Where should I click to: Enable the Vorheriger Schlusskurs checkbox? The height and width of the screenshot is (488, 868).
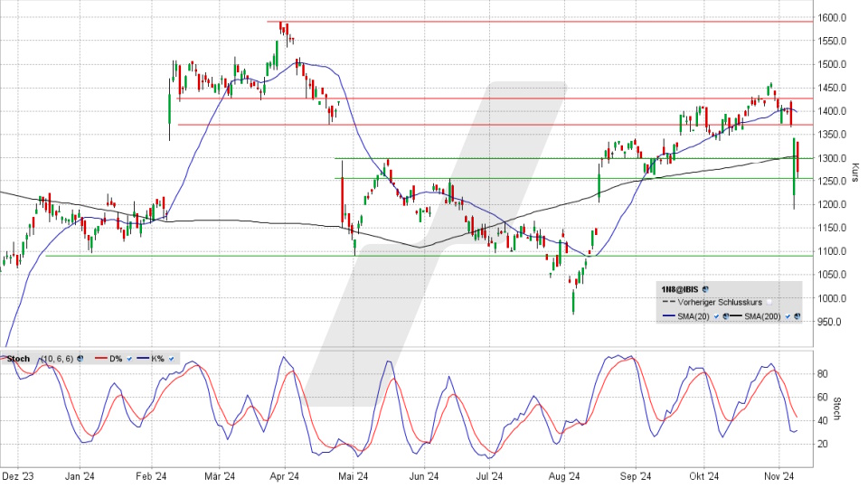[x=769, y=303]
